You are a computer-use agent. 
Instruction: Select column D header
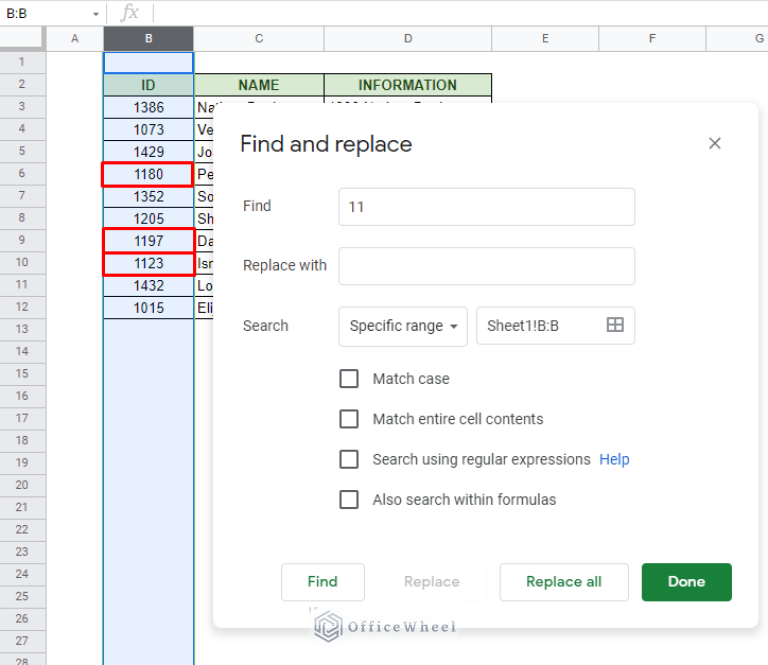click(408, 39)
